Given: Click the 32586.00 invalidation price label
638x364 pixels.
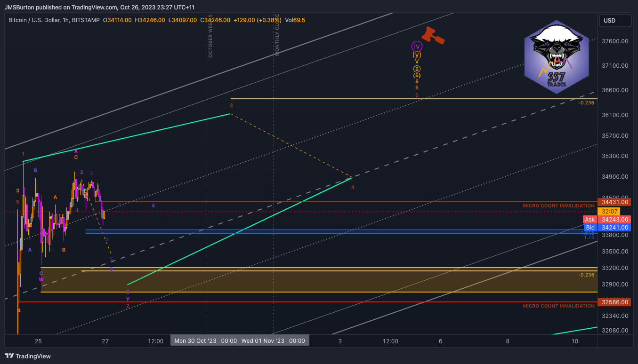Looking at the screenshot, I should pyautogui.click(x=614, y=302).
